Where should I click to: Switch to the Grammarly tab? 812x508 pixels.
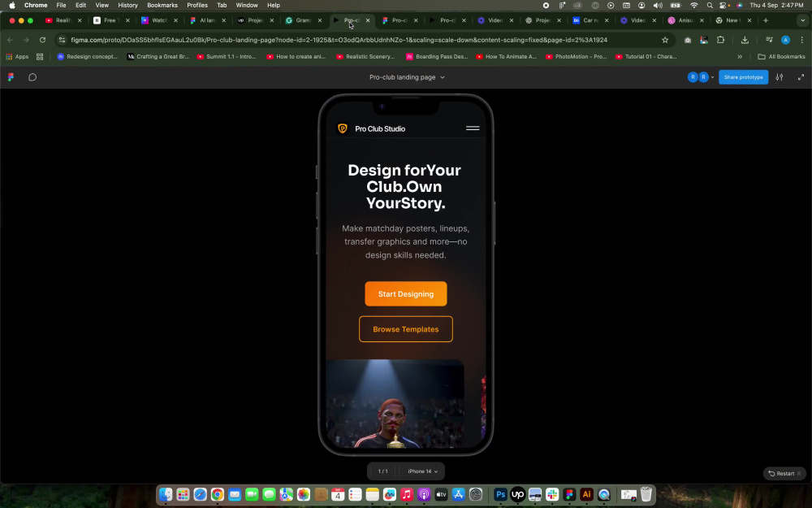303,20
